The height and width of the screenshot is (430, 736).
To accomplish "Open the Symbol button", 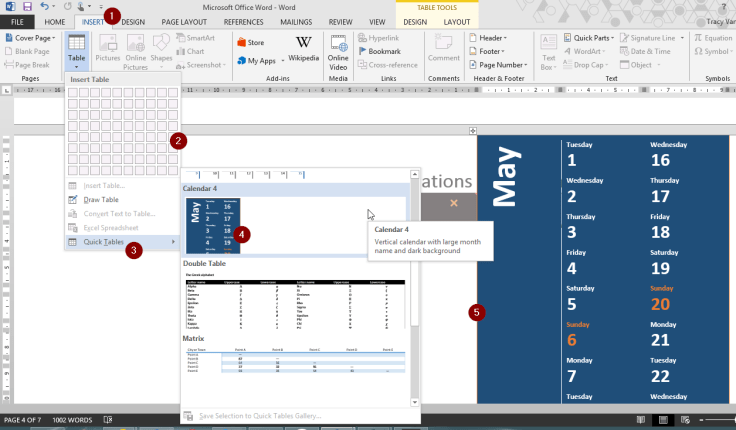I will pos(711,52).
